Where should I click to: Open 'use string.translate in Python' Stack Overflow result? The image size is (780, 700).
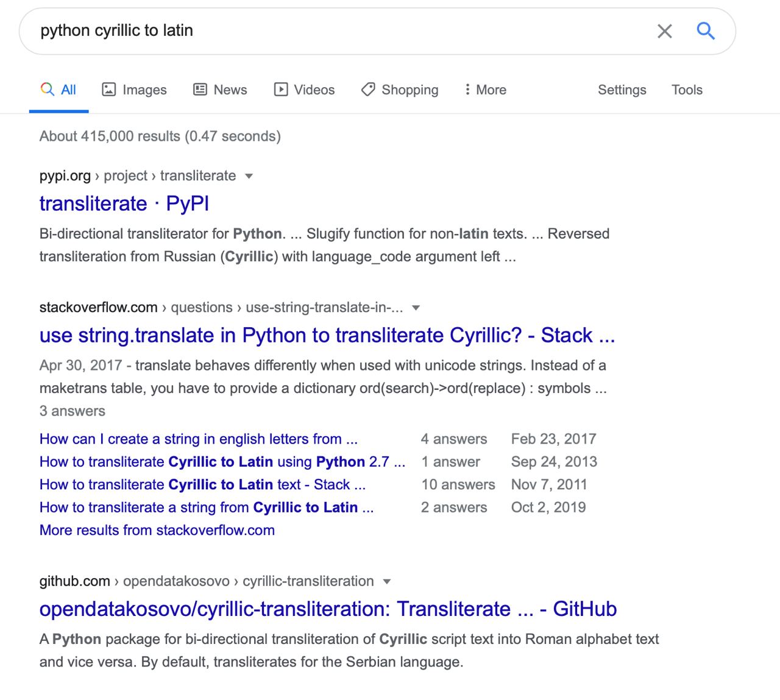(x=327, y=335)
